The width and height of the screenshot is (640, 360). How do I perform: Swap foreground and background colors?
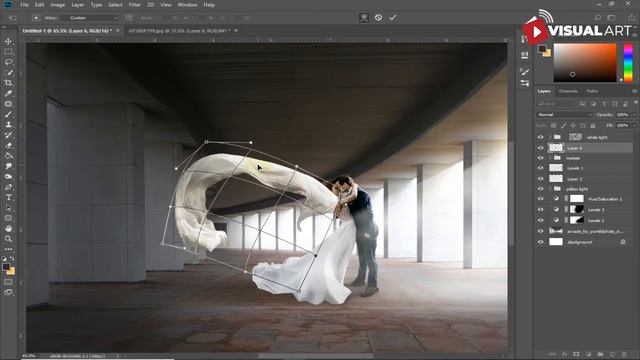pos(12,259)
